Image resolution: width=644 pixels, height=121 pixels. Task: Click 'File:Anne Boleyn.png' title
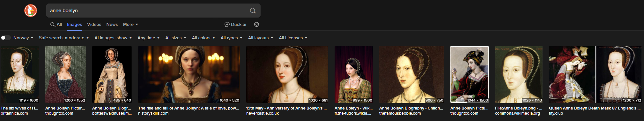coord(519,108)
